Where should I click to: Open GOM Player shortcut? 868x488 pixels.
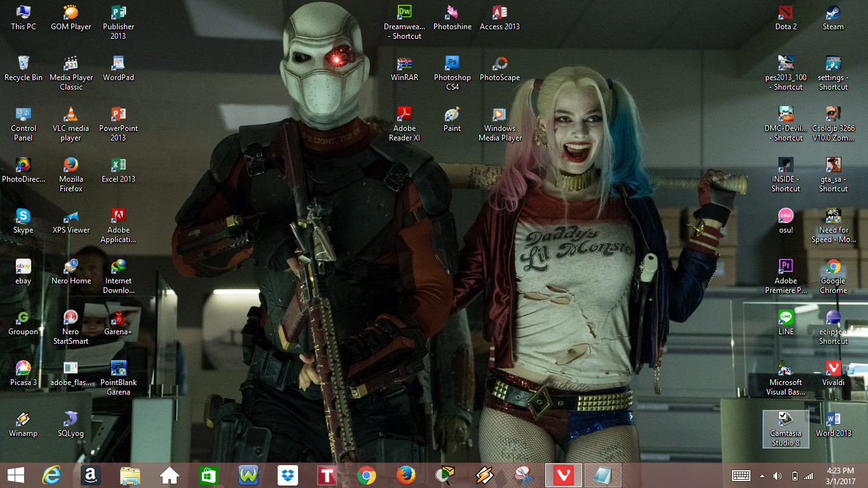(71, 18)
